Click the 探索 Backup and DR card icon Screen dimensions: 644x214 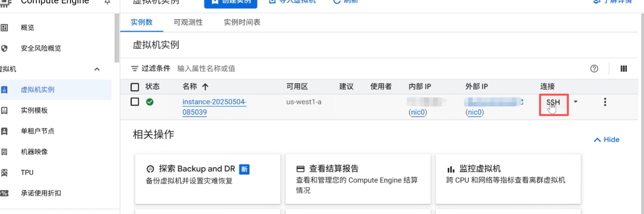point(150,169)
